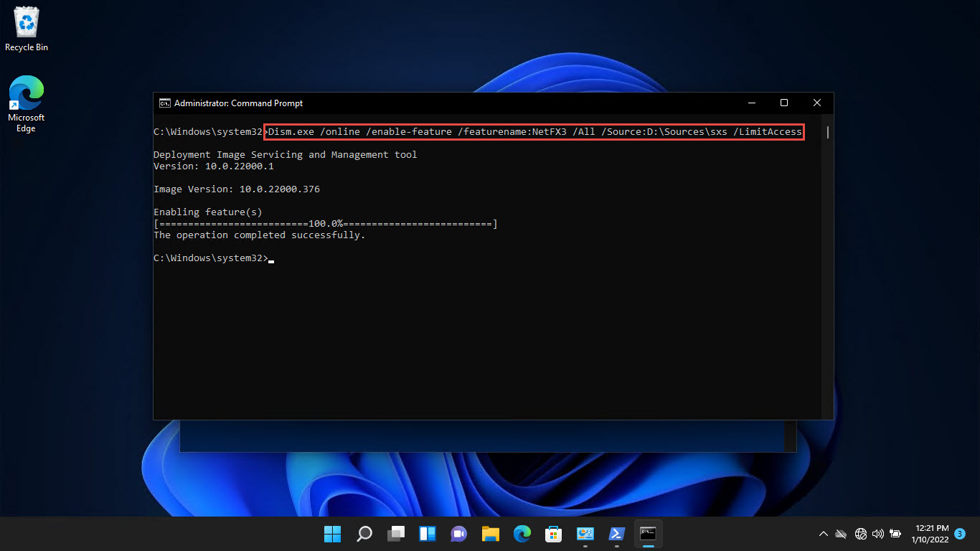
Task: Open Task View
Action: pyautogui.click(x=395, y=534)
